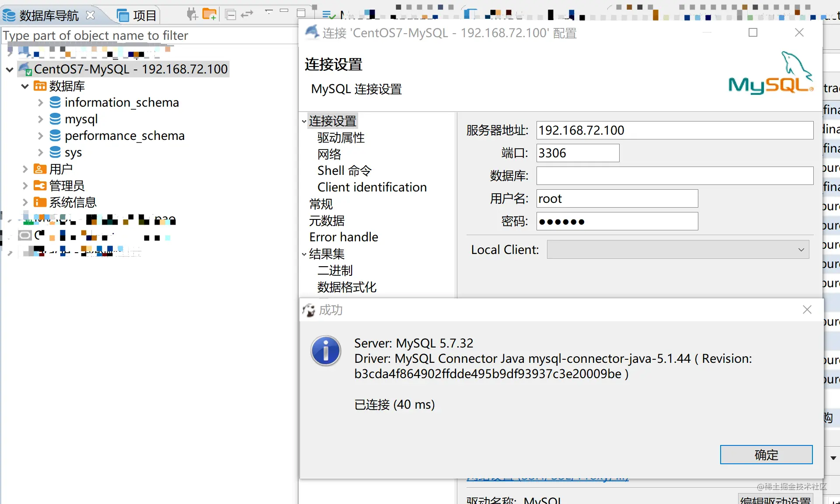
Task: Click the 用户名 field containing root
Action: pyautogui.click(x=617, y=198)
